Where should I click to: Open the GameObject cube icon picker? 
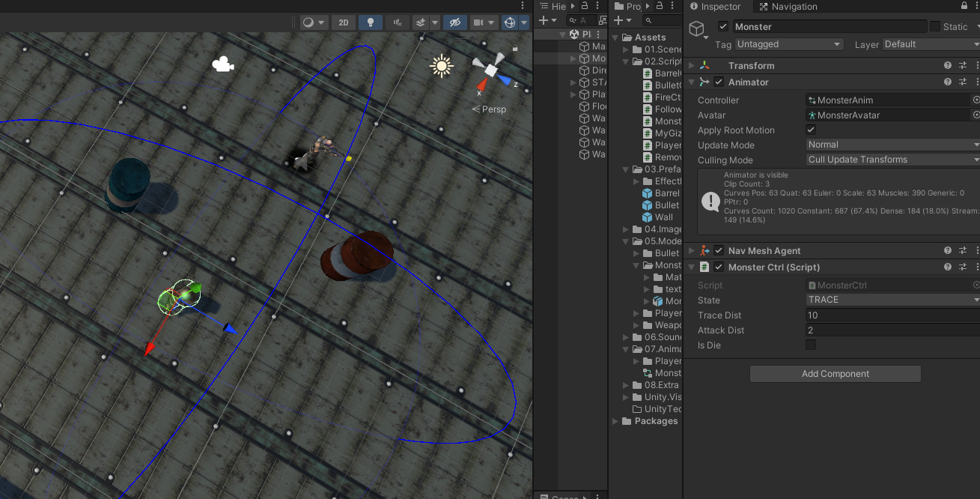(x=698, y=29)
